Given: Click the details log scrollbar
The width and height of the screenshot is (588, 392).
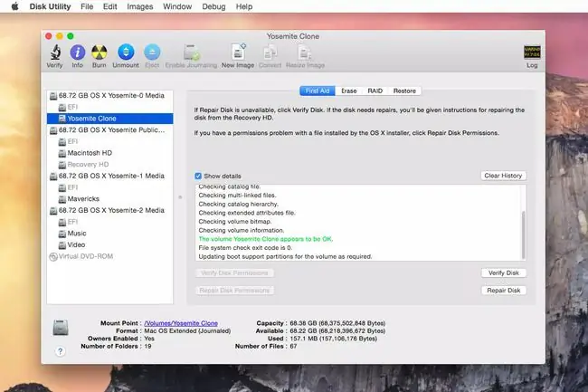Looking at the screenshot, I should click(523, 234).
